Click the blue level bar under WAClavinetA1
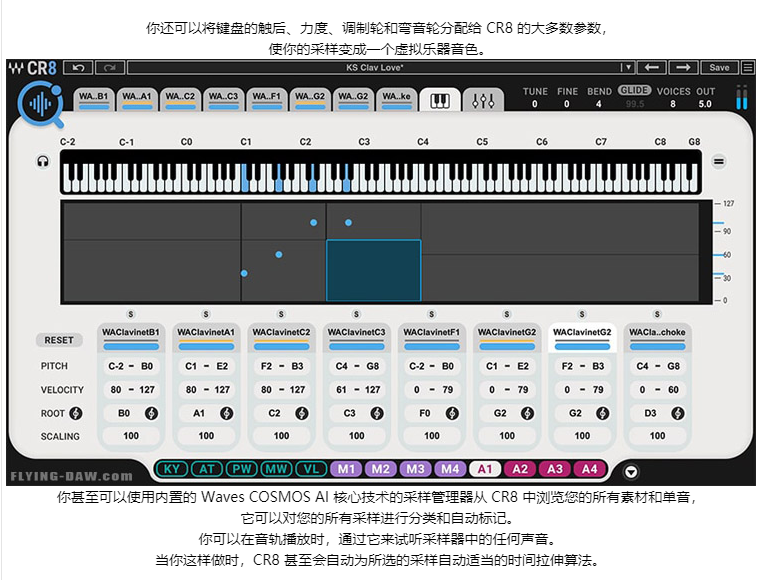762x580 pixels. (x=206, y=346)
